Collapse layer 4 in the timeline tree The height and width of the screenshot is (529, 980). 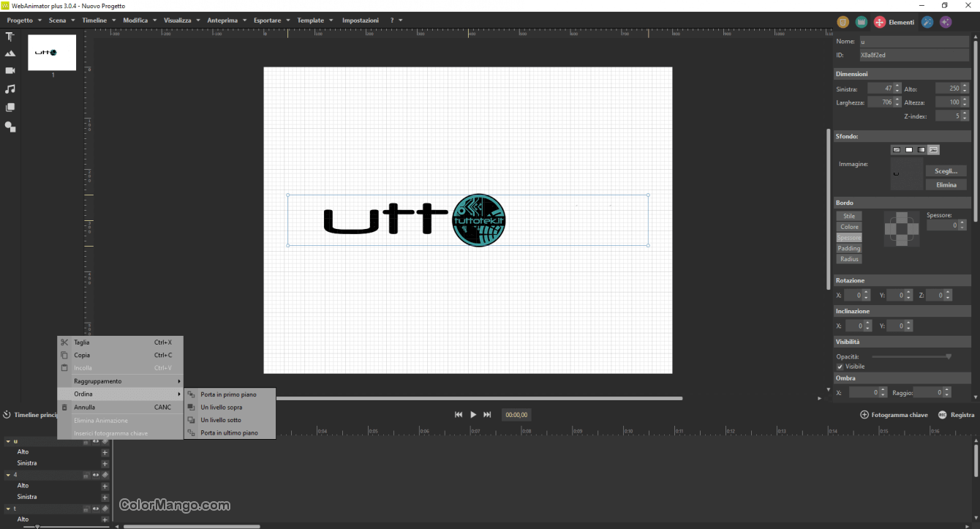click(8, 475)
